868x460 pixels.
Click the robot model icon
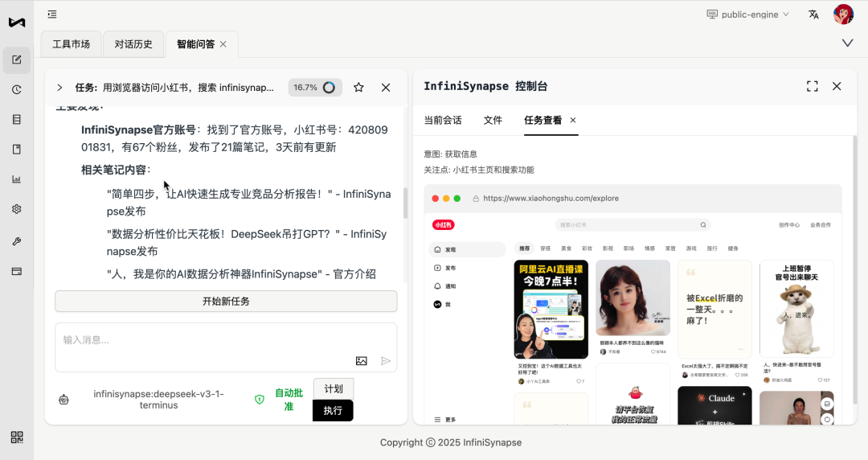[x=63, y=400]
